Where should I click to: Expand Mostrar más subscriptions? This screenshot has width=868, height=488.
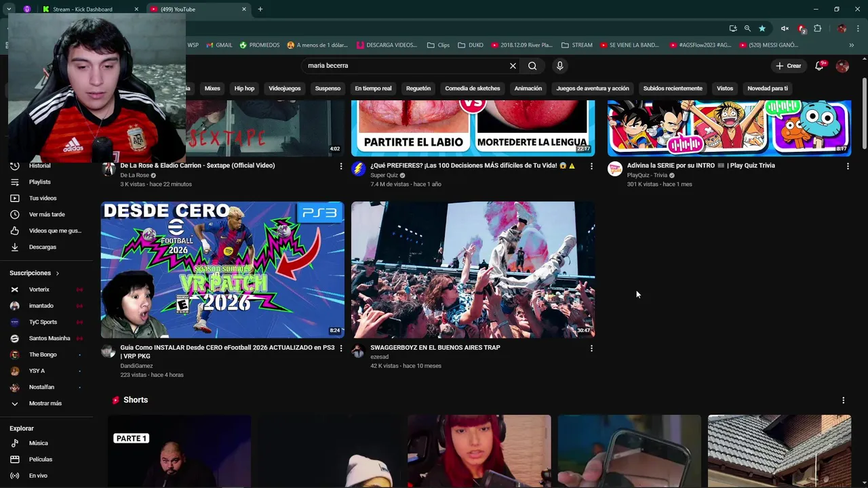pyautogui.click(x=46, y=403)
